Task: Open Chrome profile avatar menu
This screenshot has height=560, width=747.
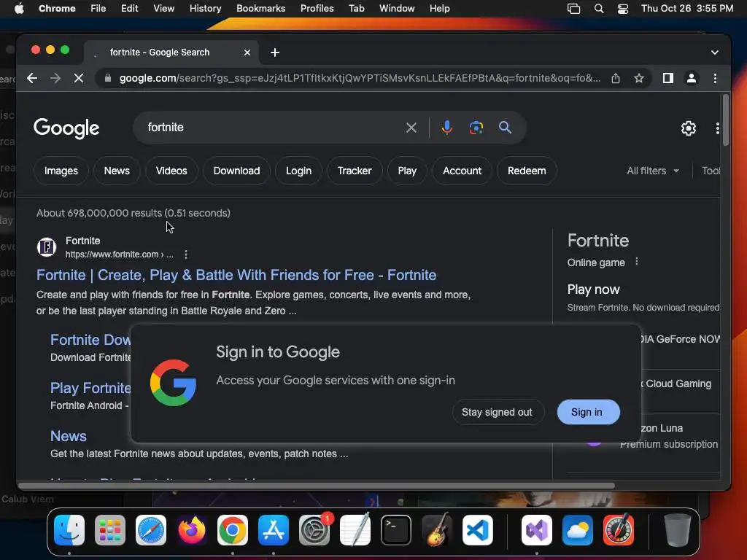Action: [x=692, y=78]
